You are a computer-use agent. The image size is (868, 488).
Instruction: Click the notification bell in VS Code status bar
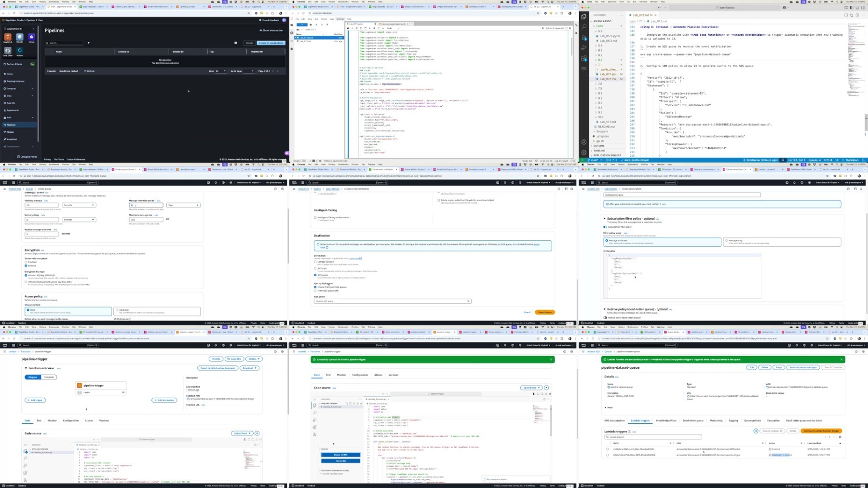click(x=864, y=160)
